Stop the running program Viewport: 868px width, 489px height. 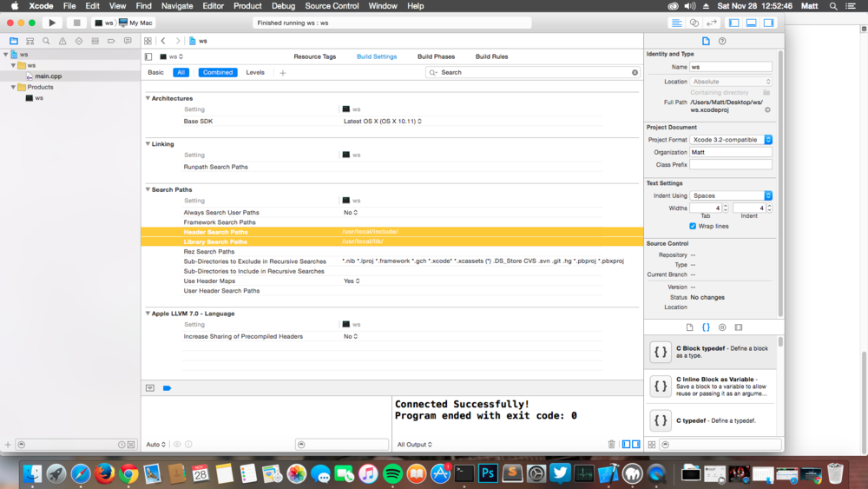[x=76, y=23]
